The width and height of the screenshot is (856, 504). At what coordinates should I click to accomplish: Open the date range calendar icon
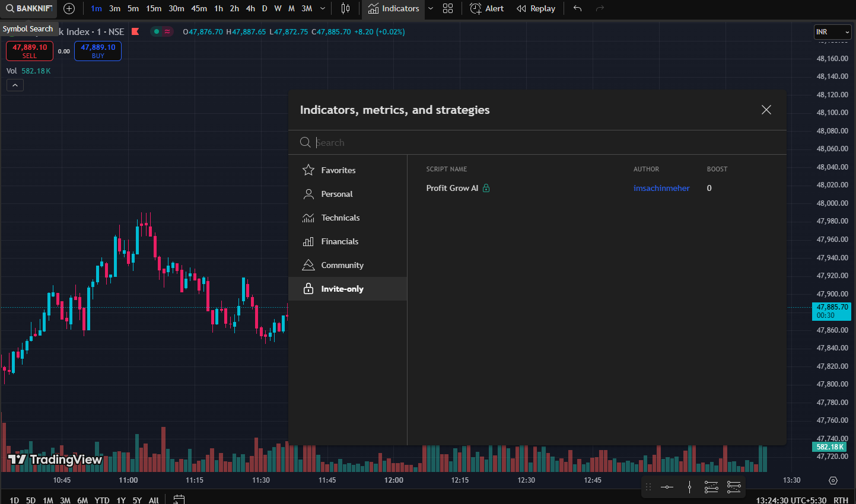pyautogui.click(x=179, y=499)
